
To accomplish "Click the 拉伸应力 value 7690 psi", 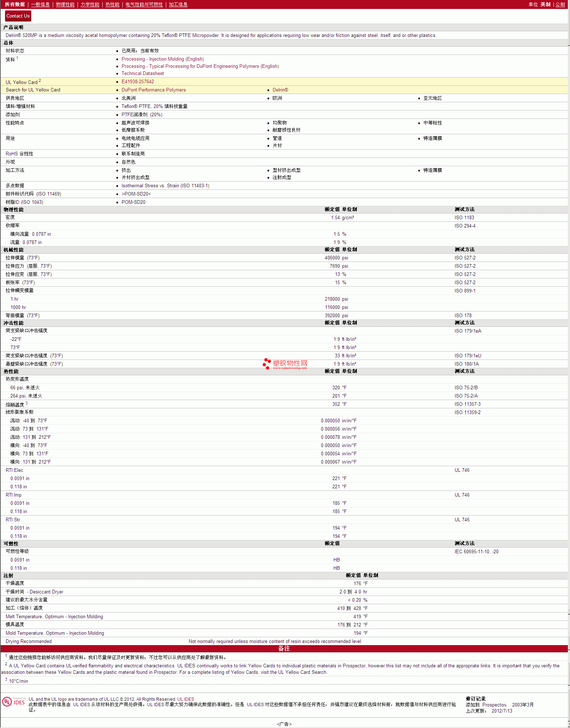I will 339,266.
